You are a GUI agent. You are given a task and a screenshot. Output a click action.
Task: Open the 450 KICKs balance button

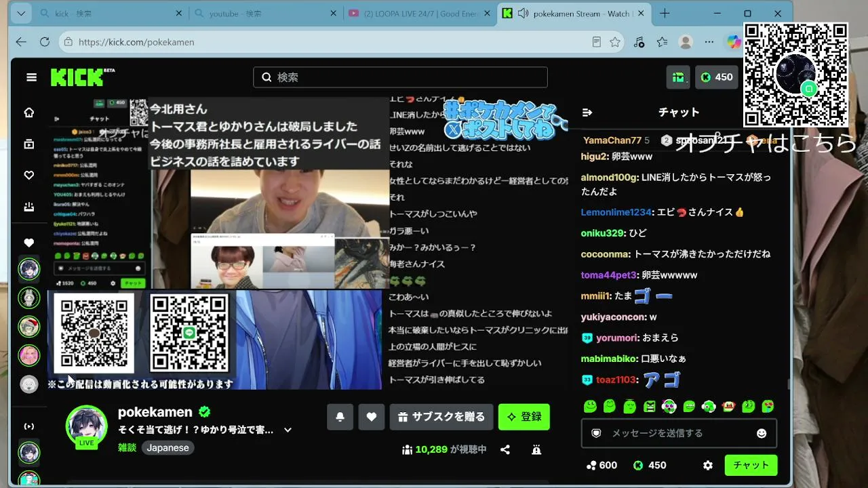717,77
